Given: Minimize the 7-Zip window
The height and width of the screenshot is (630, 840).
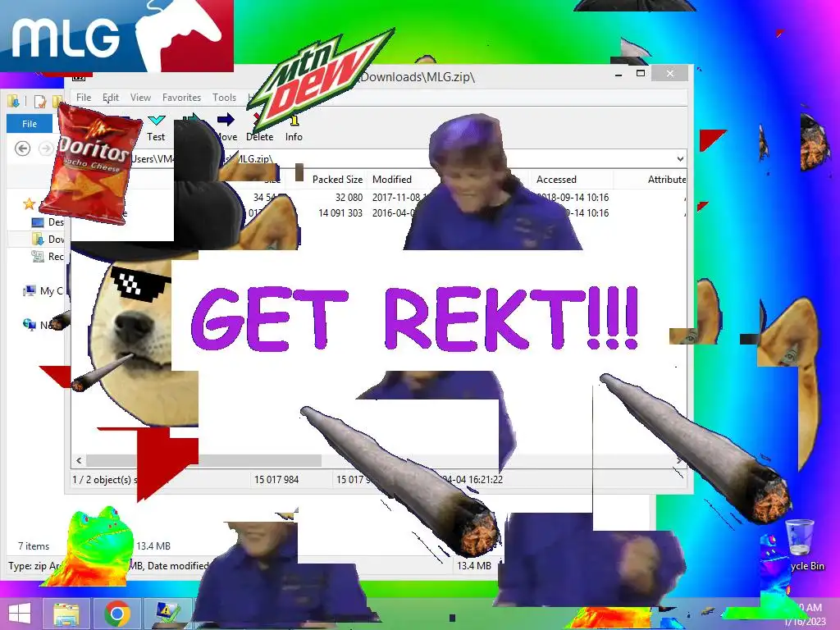Looking at the screenshot, I should tap(619, 73).
